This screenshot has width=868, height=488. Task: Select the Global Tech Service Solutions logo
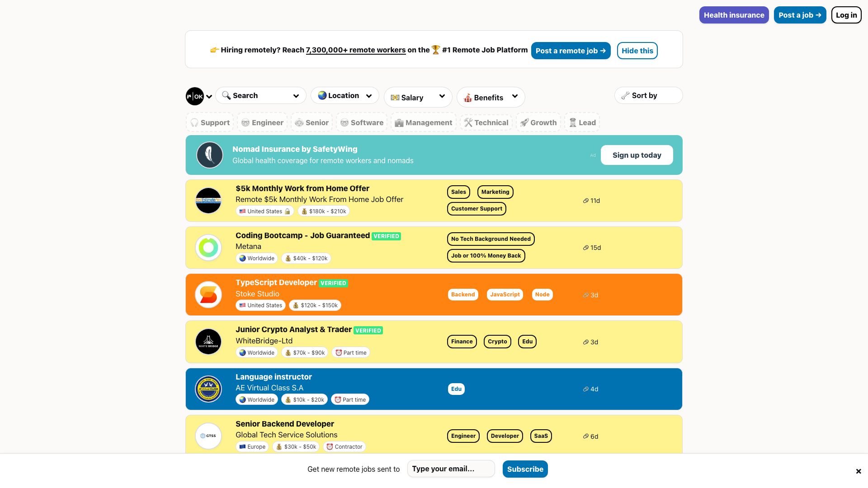click(208, 436)
